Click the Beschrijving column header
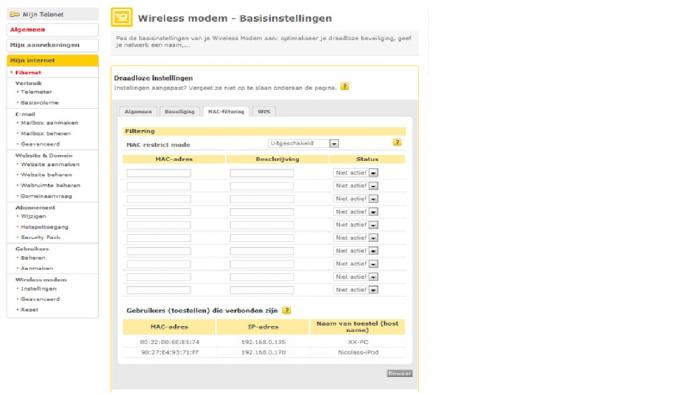Viewport: 700px width, 394px height. click(x=277, y=159)
